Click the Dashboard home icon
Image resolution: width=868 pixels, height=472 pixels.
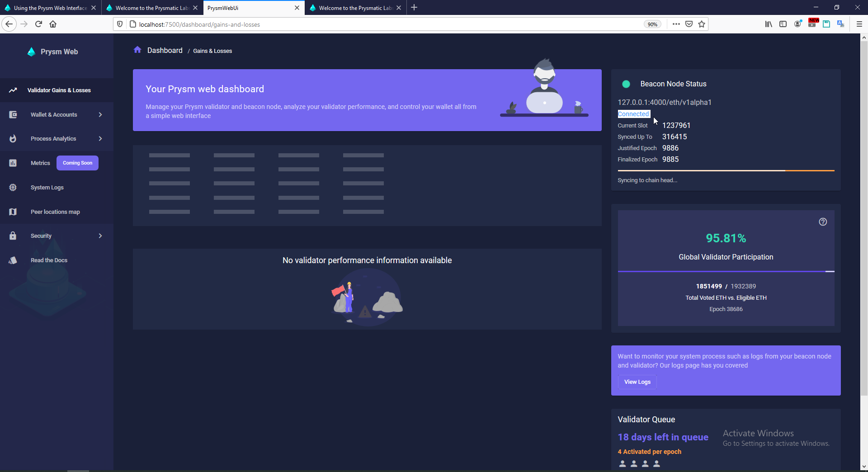point(137,50)
